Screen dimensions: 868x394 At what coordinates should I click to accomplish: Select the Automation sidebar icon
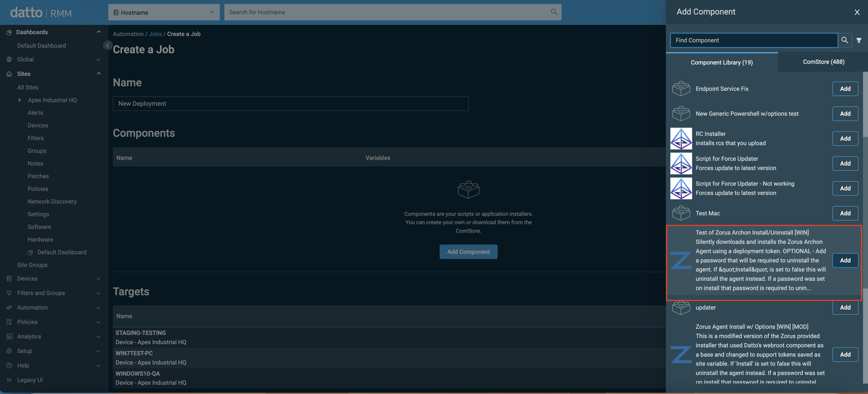pyautogui.click(x=9, y=307)
